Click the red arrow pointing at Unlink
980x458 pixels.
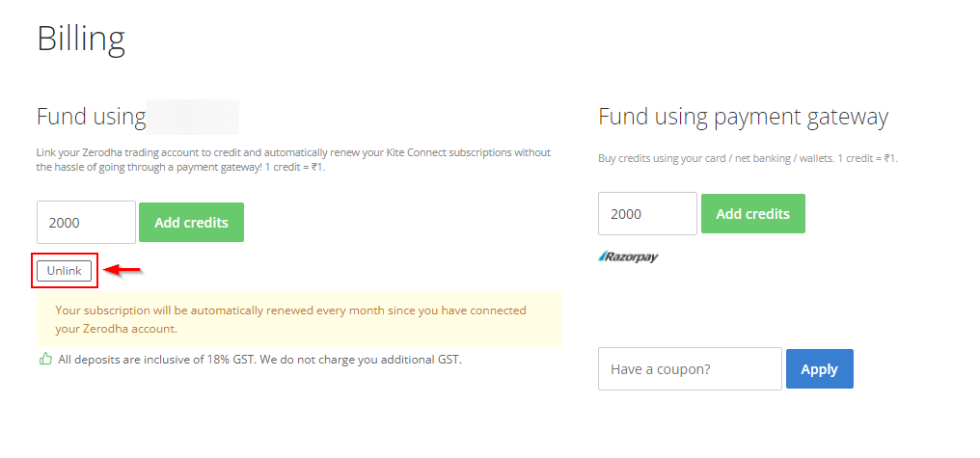[122, 271]
